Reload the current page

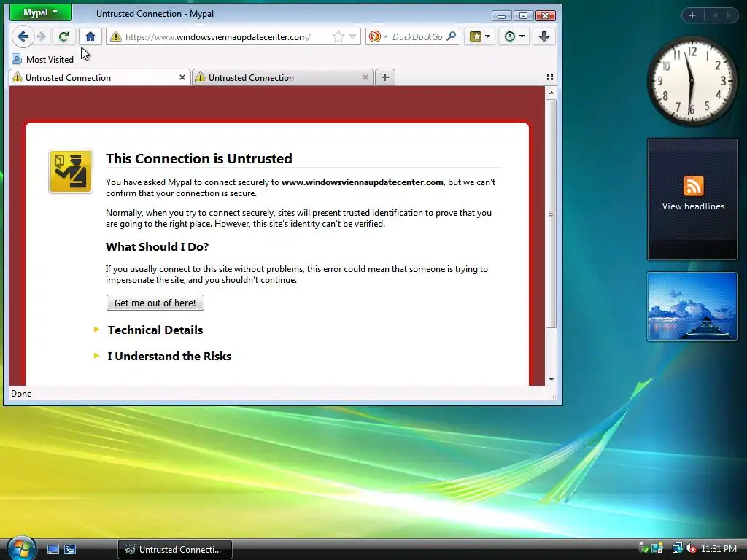click(x=63, y=36)
